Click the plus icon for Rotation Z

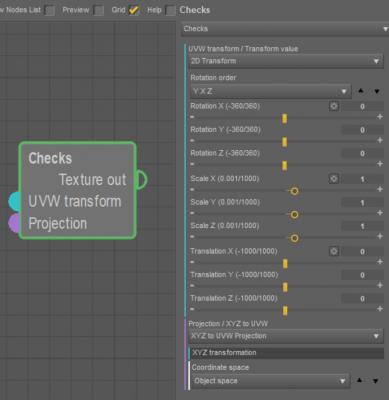coord(380,164)
